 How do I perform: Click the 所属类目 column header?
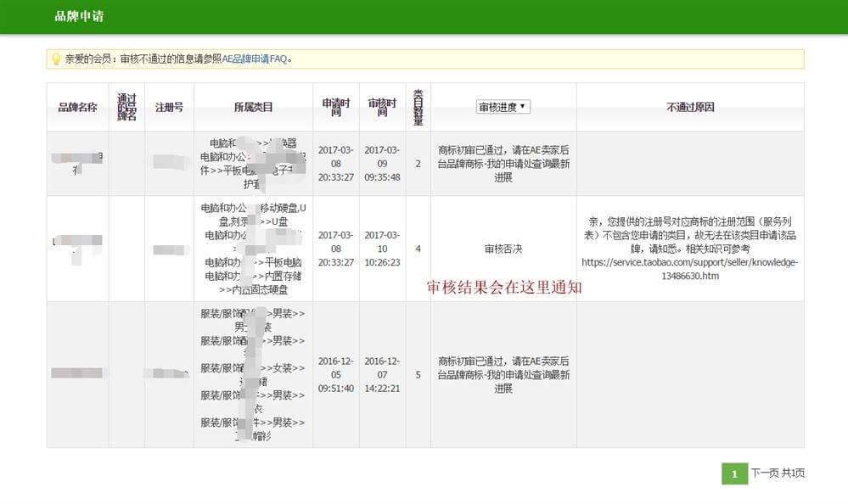[253, 108]
